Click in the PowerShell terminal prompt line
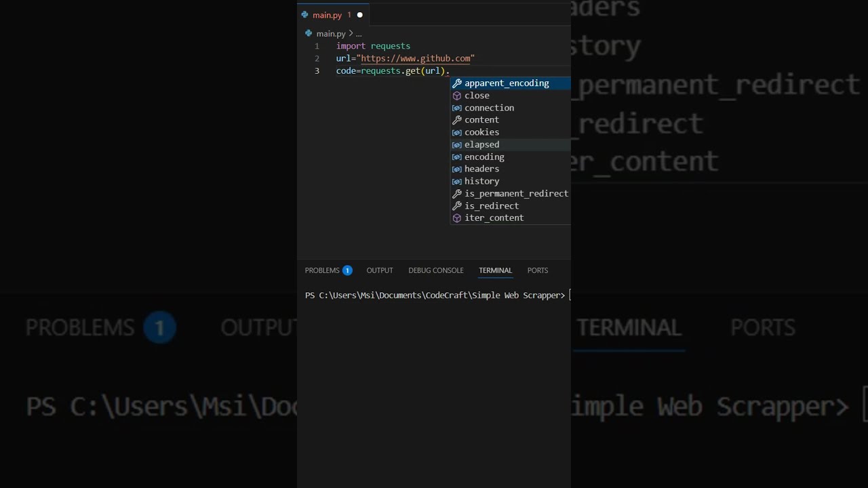The width and height of the screenshot is (868, 488). pos(434,296)
